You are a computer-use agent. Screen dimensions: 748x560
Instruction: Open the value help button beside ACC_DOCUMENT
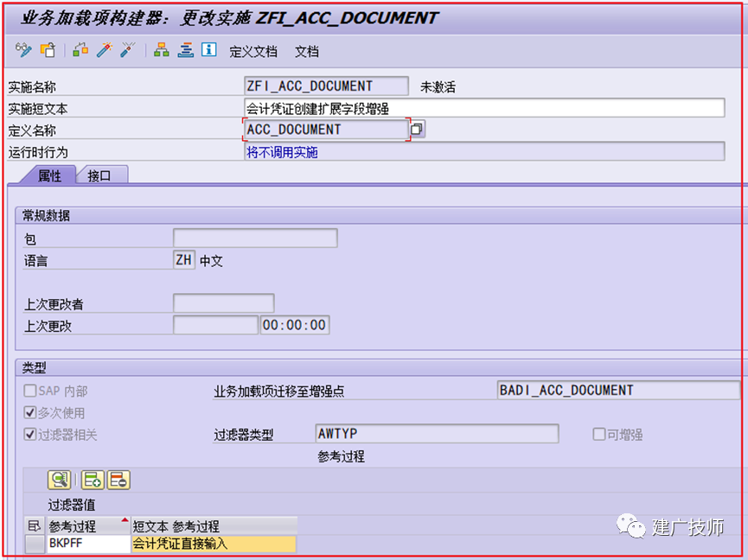pyautogui.click(x=418, y=129)
